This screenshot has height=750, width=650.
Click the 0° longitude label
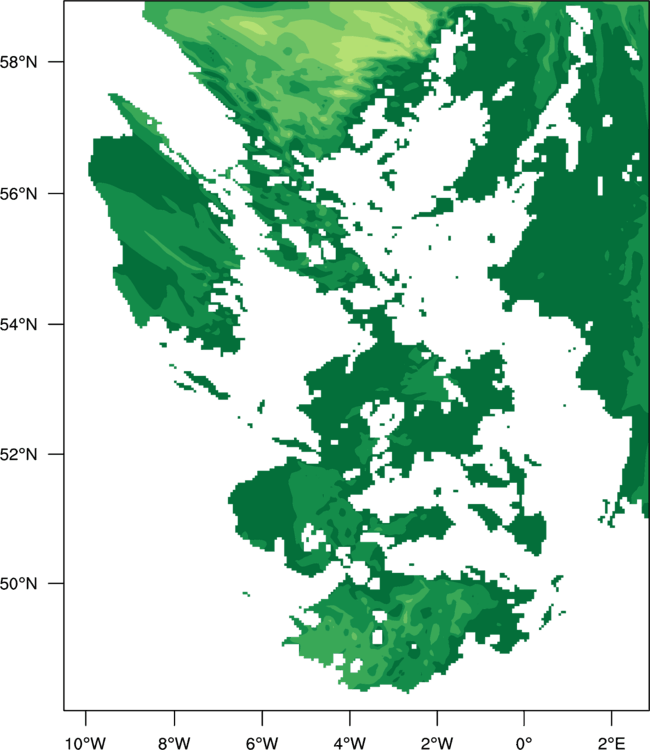click(524, 743)
